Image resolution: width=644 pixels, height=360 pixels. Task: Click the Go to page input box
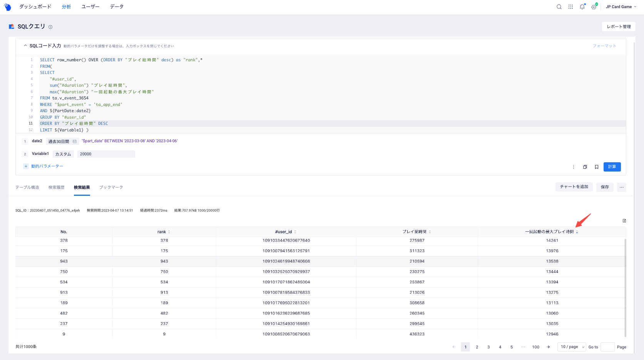607,347
